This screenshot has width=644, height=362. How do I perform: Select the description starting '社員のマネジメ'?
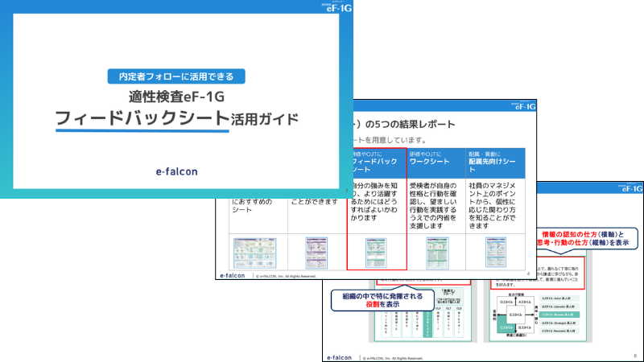coord(493,206)
